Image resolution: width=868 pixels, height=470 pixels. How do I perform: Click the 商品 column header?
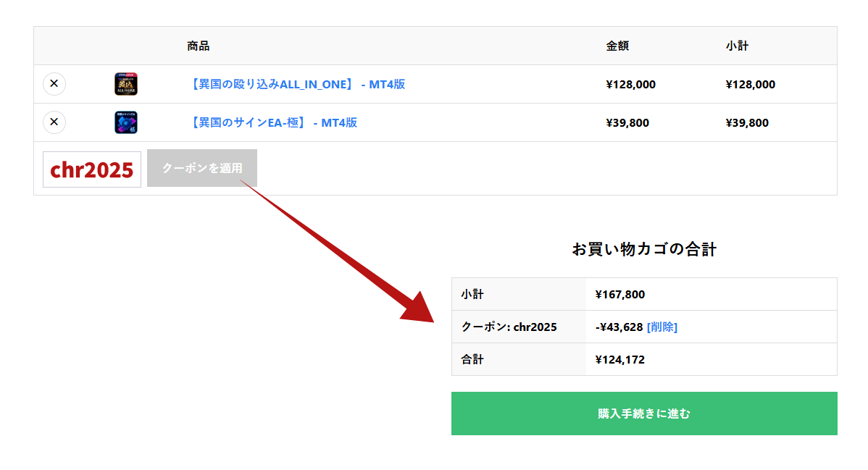(198, 46)
